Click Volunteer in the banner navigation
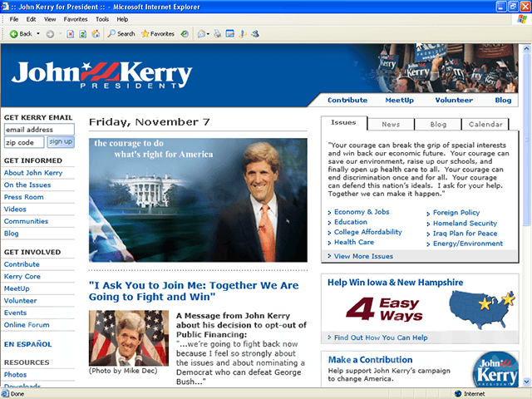The image size is (532, 399). point(454,100)
